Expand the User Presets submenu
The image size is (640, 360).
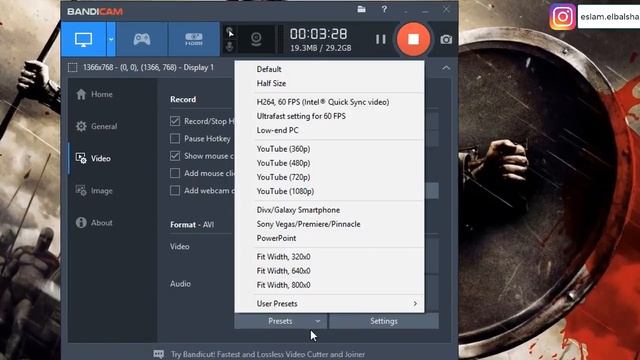pyautogui.click(x=329, y=304)
